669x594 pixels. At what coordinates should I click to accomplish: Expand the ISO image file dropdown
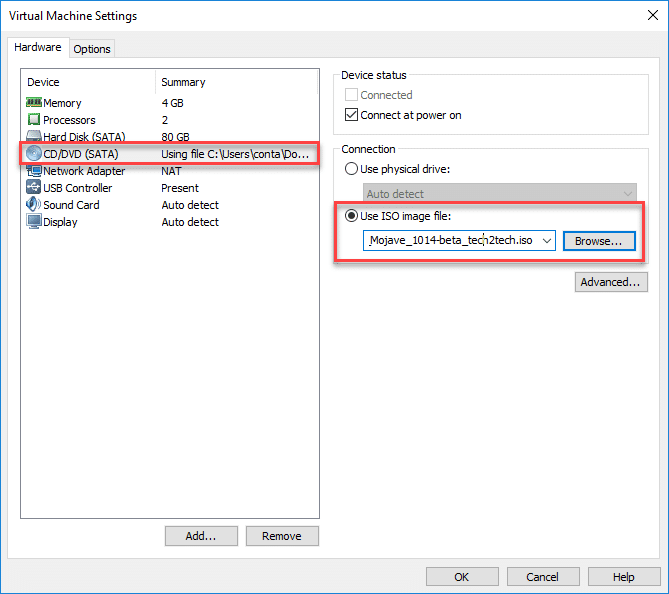[x=546, y=241]
